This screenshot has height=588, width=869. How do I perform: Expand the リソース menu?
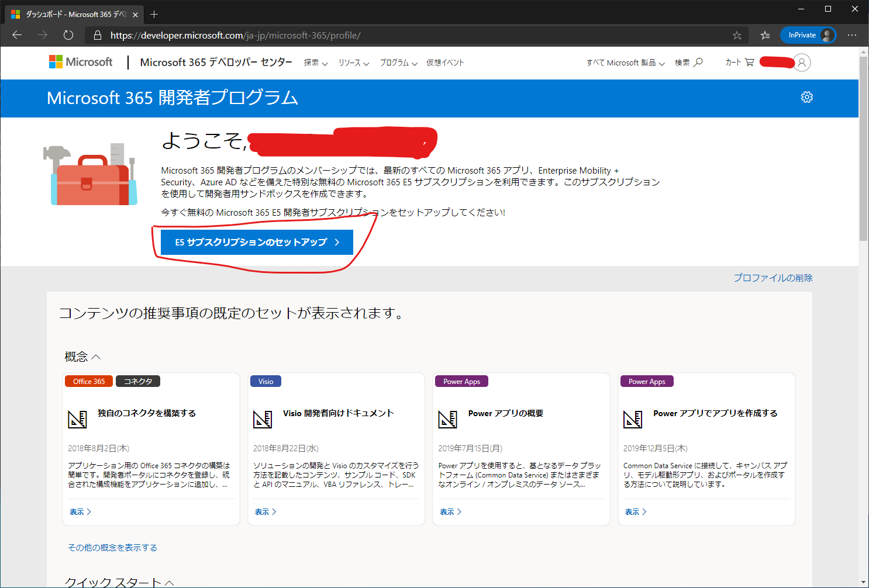pyautogui.click(x=354, y=63)
